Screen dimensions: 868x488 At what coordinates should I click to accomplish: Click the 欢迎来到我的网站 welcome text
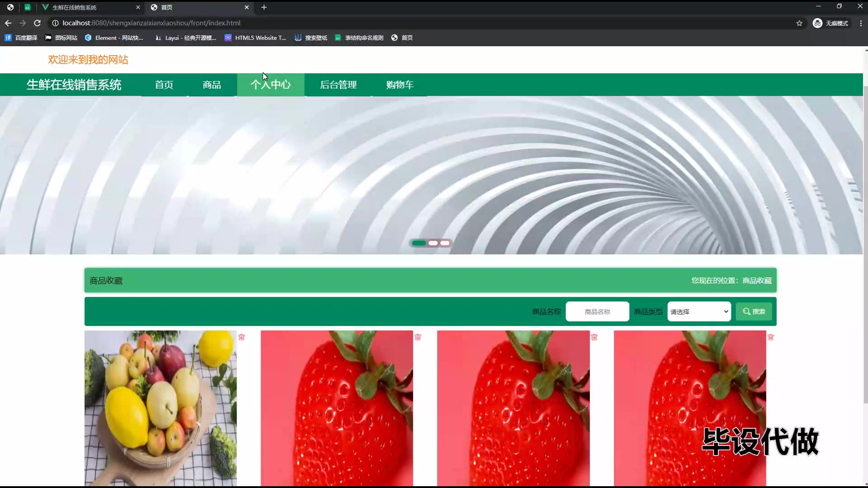click(x=88, y=60)
